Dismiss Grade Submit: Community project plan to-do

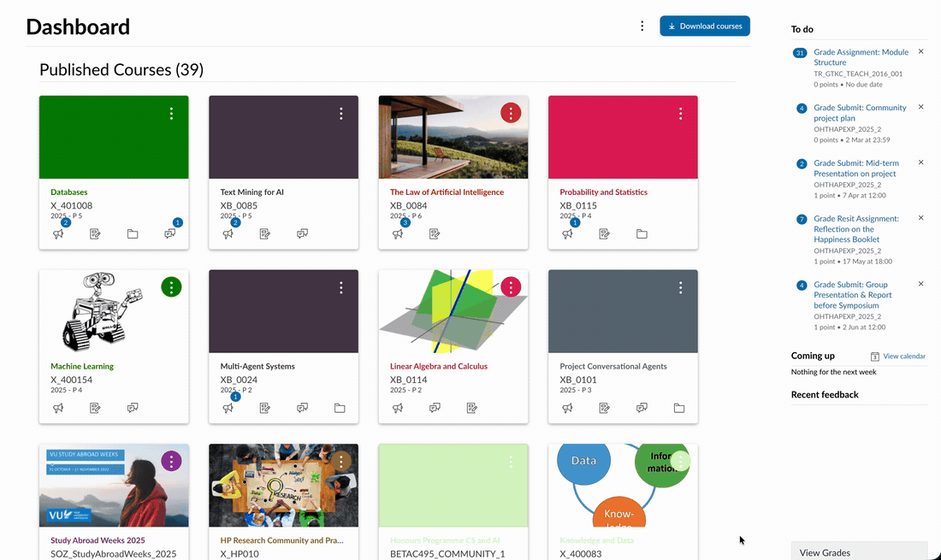(921, 107)
